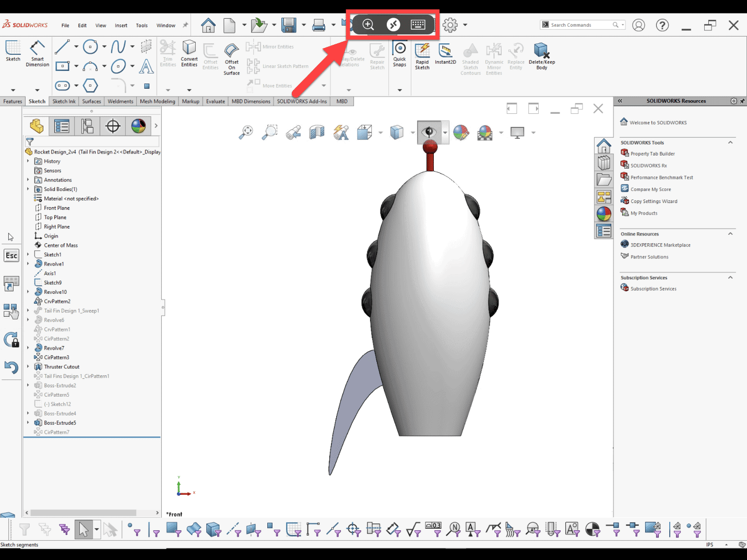Open Hide/Show Items dropdown arrow
747x560 pixels.
[445, 133]
